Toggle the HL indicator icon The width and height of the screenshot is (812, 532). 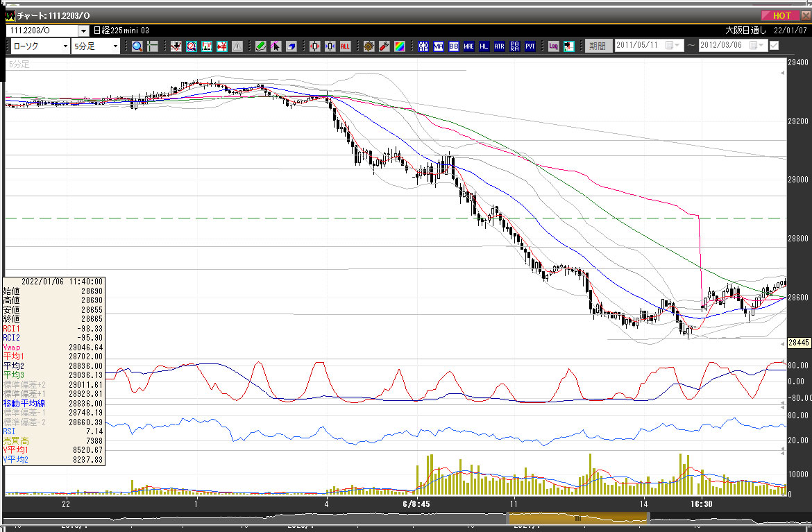click(x=484, y=46)
